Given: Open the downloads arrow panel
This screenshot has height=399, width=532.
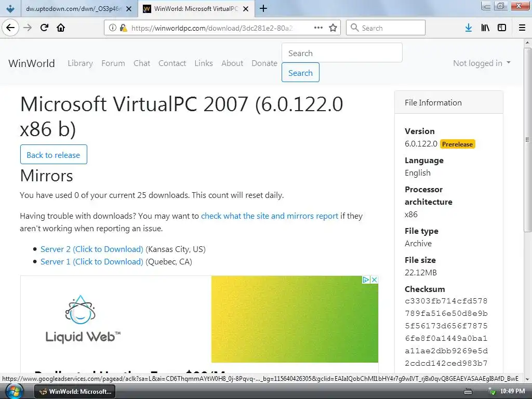Looking at the screenshot, I should 469,28.
